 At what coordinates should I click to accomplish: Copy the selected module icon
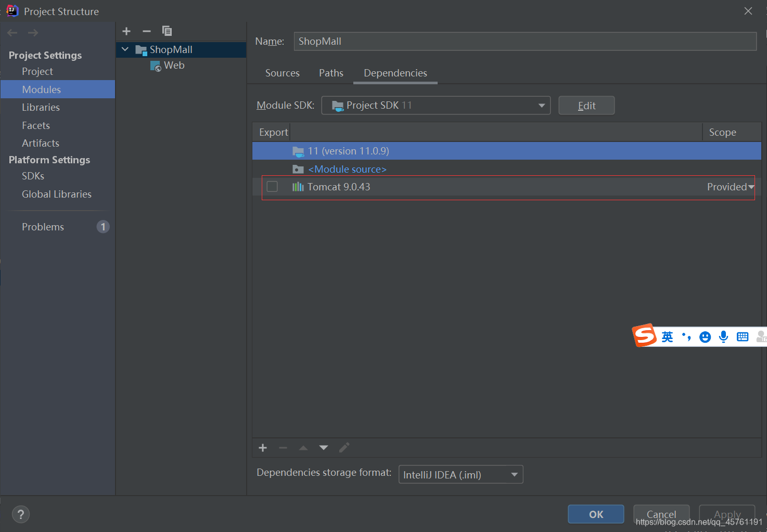tap(167, 31)
